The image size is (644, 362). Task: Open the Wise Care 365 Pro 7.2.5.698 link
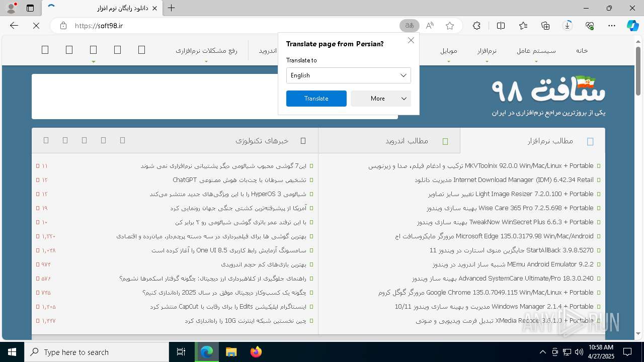tap(510, 208)
